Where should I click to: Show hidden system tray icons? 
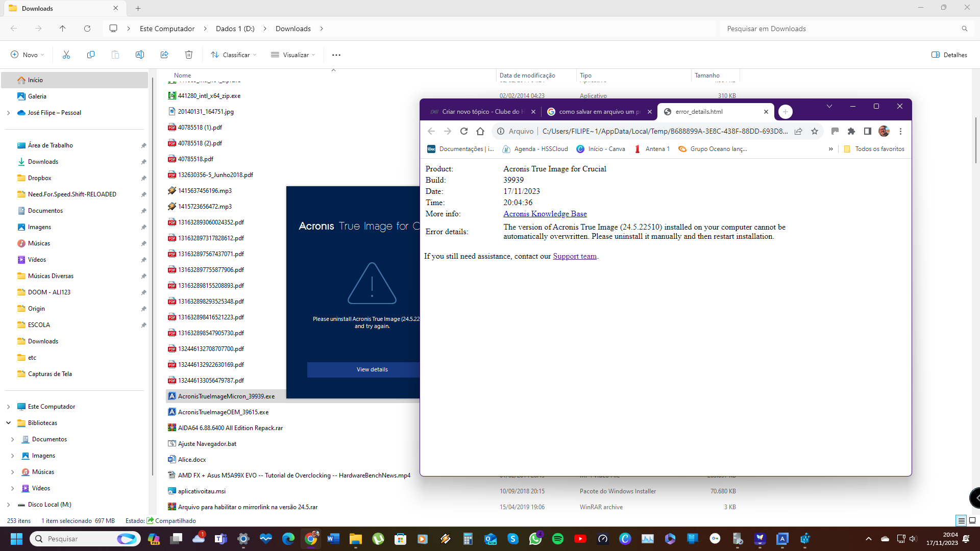(x=869, y=539)
